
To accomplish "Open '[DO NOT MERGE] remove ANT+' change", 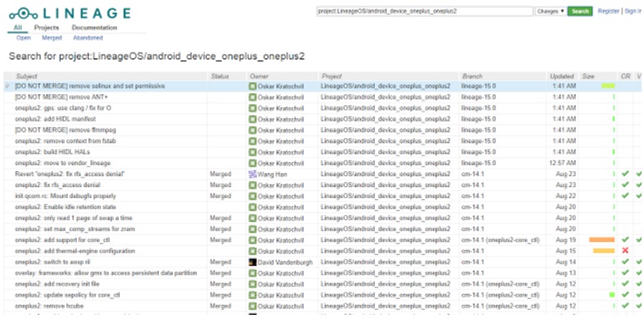I will (61, 97).
